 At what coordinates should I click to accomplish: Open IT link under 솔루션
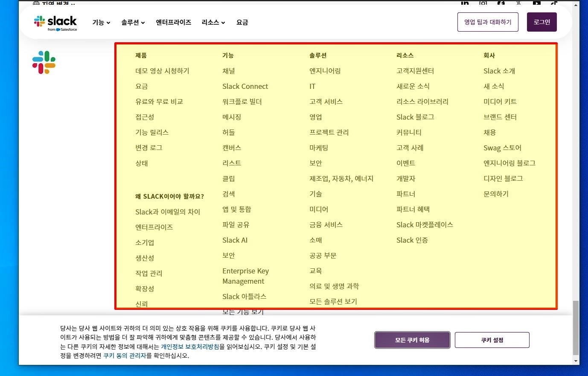[x=312, y=86]
